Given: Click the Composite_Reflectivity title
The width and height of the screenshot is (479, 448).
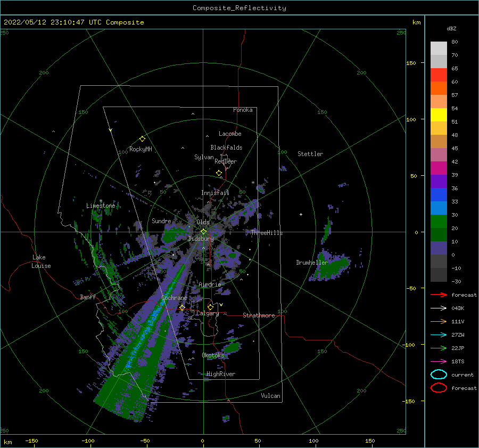Looking at the screenshot, I should coord(239,8).
